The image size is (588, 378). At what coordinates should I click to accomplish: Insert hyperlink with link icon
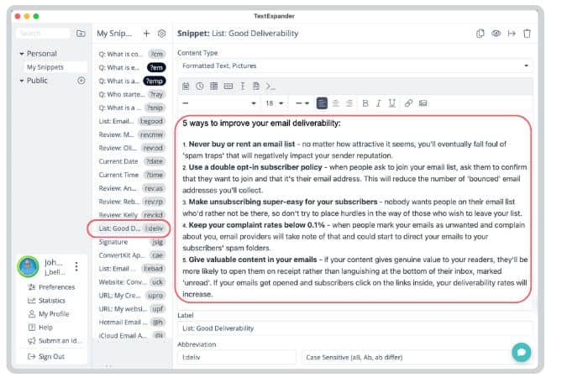click(x=408, y=103)
